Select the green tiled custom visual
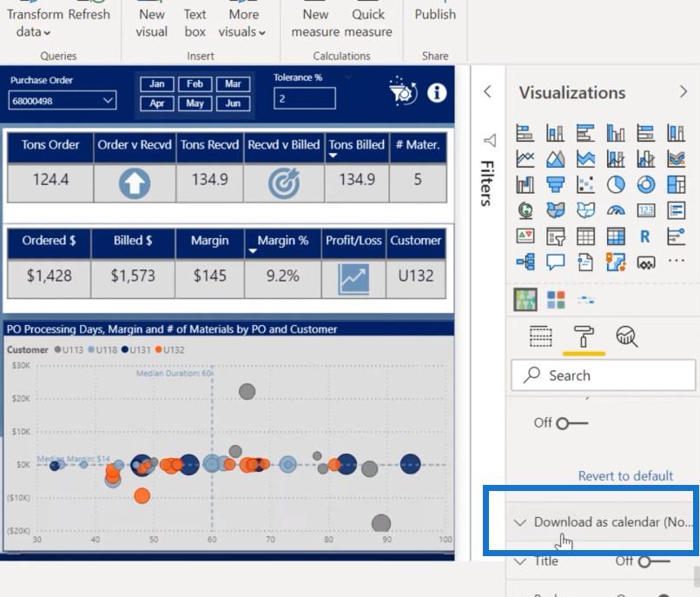This screenshot has width=700, height=597. click(x=525, y=300)
